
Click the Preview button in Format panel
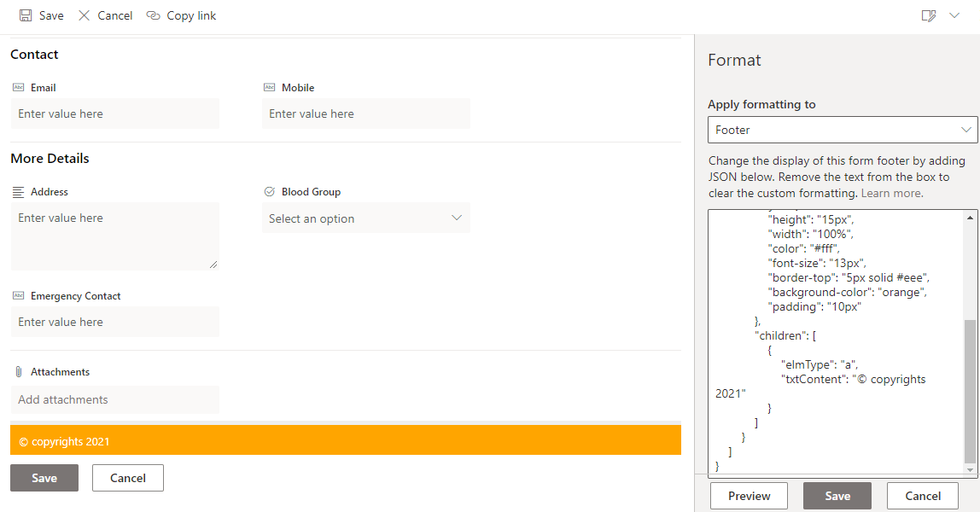[749, 495]
